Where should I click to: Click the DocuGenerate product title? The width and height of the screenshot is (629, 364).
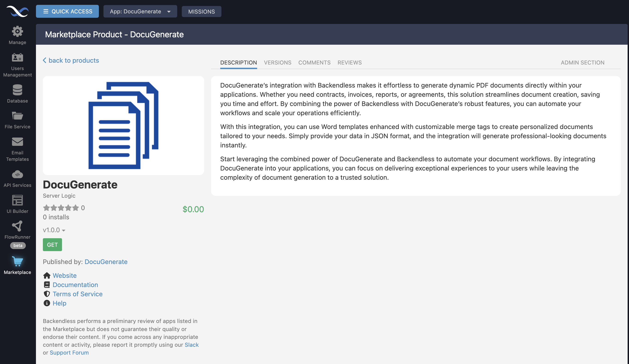click(80, 185)
